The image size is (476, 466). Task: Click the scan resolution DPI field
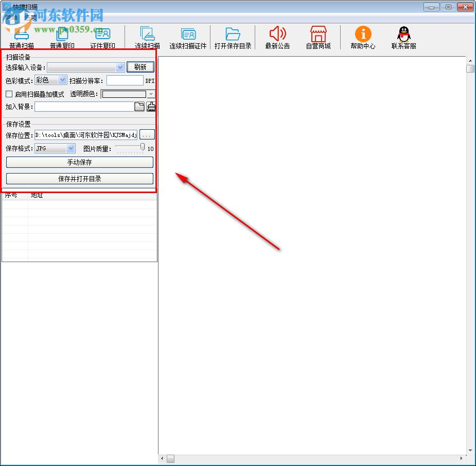point(125,80)
